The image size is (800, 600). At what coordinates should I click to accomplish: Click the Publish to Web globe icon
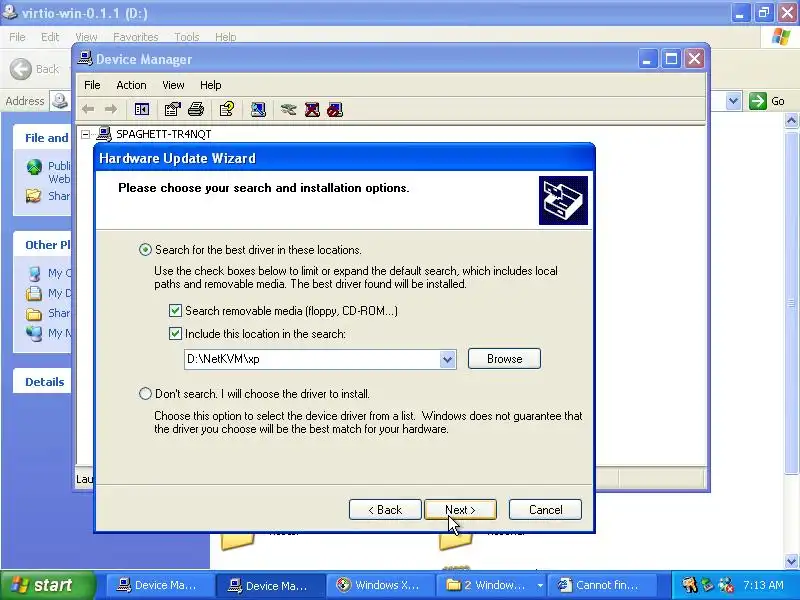(34, 167)
